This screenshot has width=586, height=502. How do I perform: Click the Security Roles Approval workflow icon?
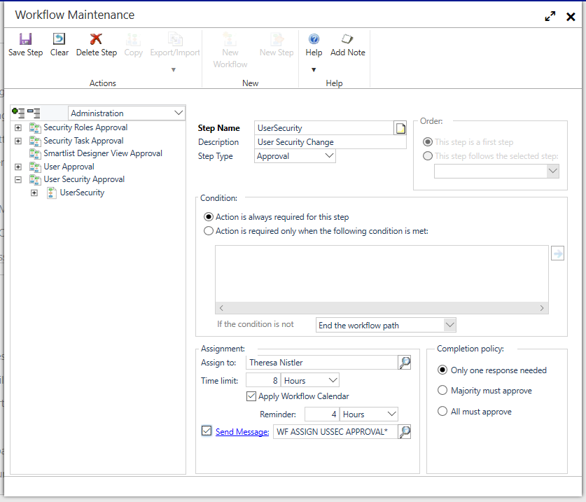pyautogui.click(x=35, y=128)
